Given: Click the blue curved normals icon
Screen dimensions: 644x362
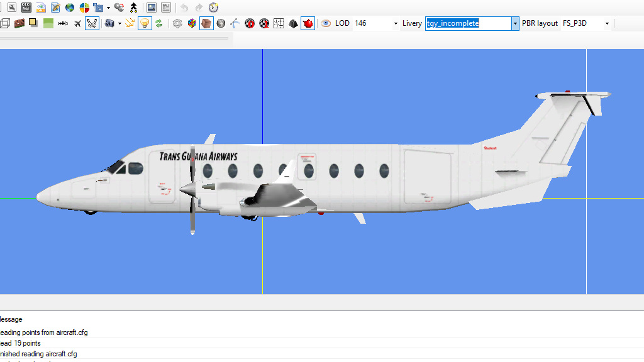Looking at the screenshot, I should click(x=235, y=23).
